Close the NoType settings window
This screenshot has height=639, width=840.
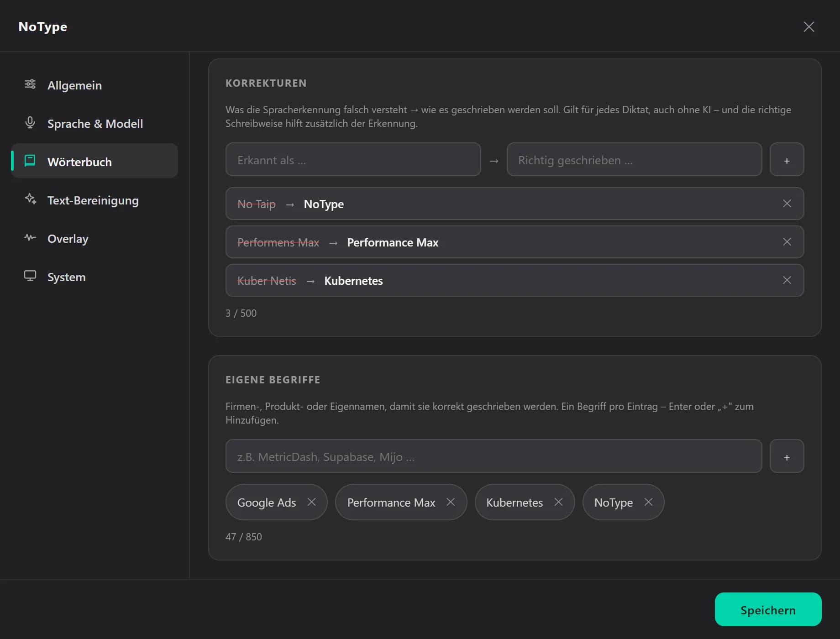[809, 26]
